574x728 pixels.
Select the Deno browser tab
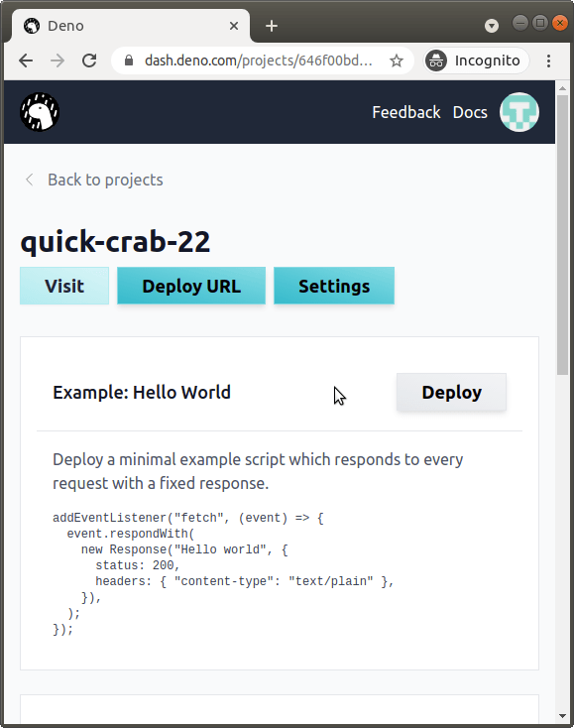pos(131,26)
